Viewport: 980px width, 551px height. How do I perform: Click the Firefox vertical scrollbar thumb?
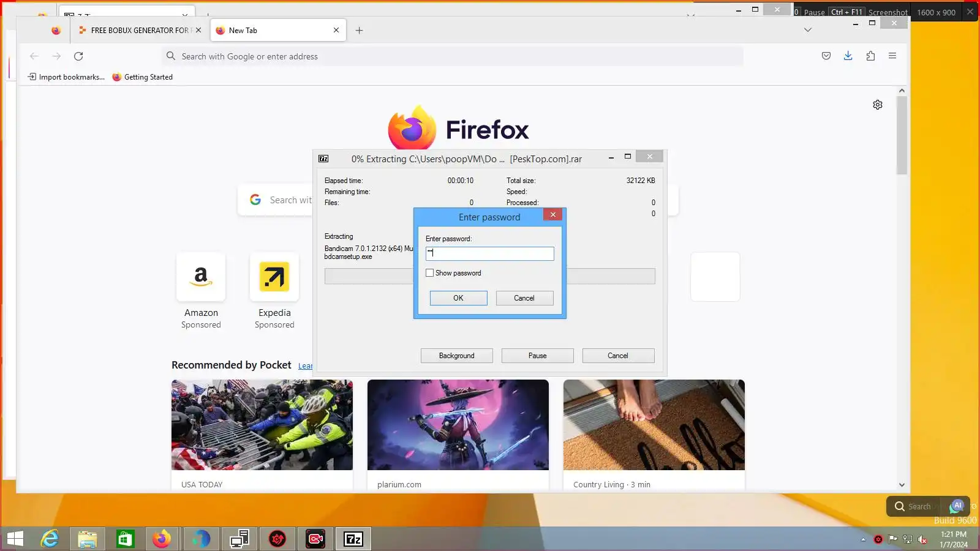[x=902, y=135]
